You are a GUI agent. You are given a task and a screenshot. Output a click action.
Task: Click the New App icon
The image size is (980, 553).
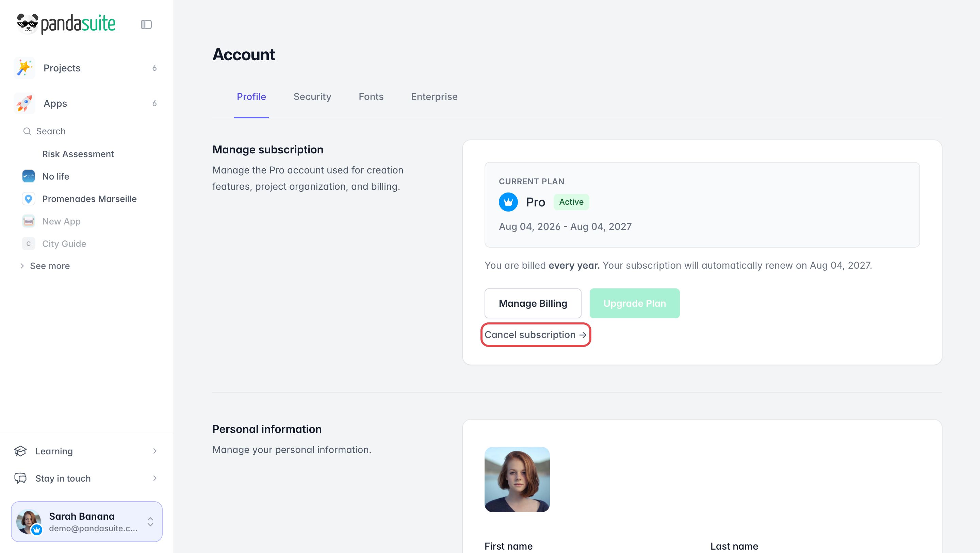tap(29, 221)
